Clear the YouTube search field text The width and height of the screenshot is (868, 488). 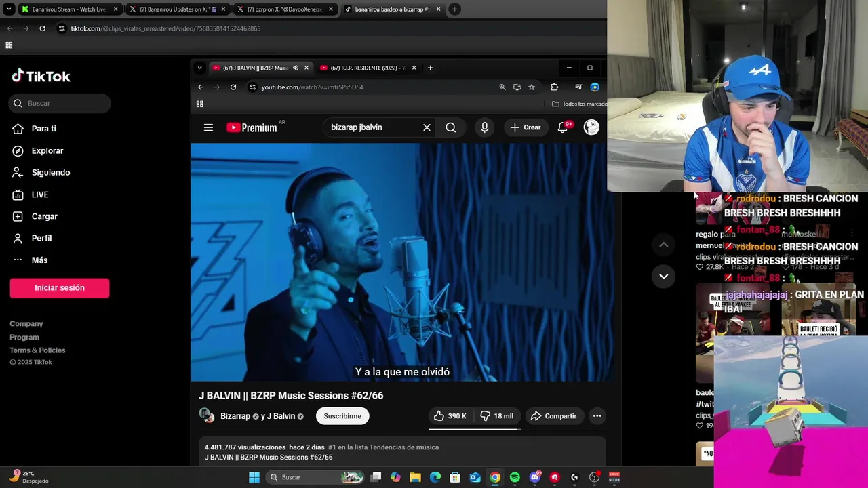(427, 127)
